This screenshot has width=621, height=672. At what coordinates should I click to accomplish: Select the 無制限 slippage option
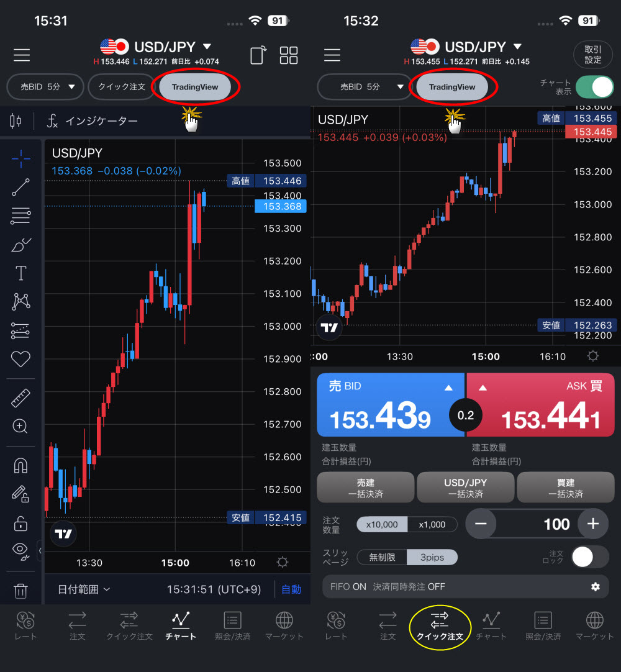(382, 557)
